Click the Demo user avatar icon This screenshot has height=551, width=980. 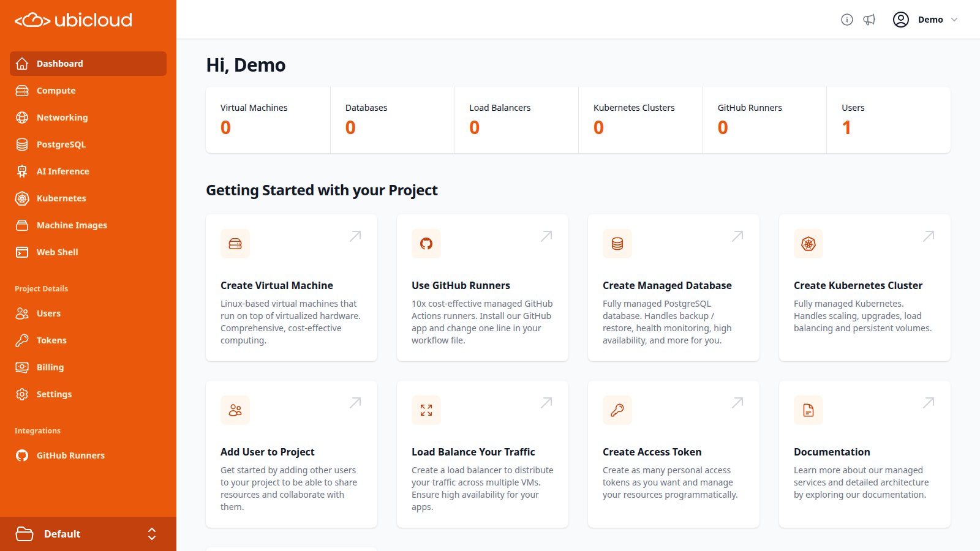901,20
